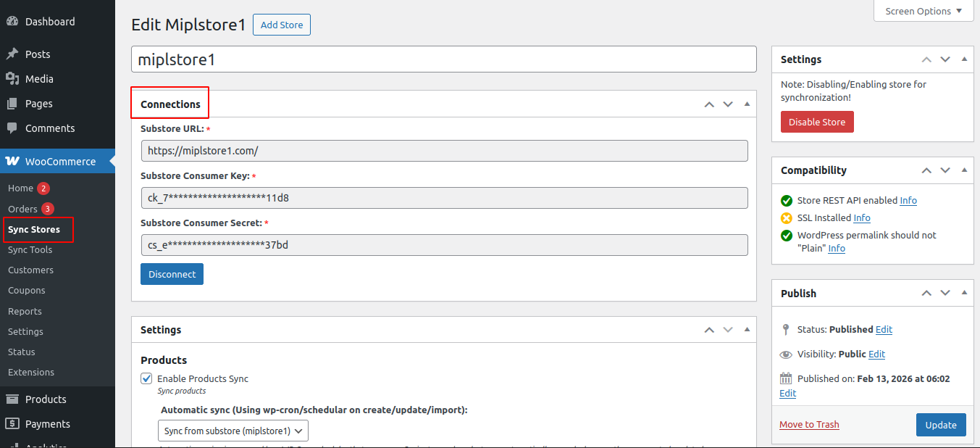Click the Posts pushpin icon

tap(12, 54)
